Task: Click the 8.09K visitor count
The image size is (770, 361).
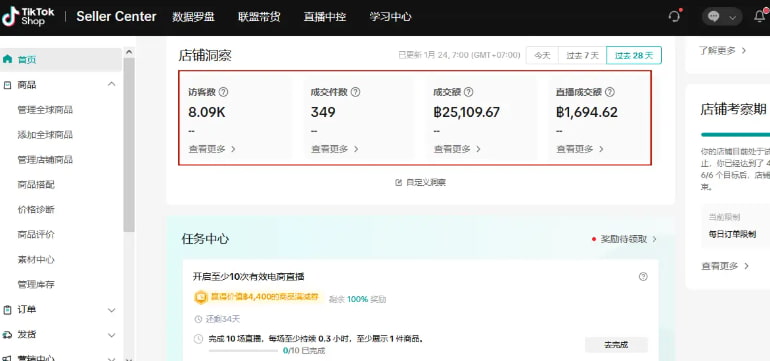Action: pyautogui.click(x=207, y=112)
